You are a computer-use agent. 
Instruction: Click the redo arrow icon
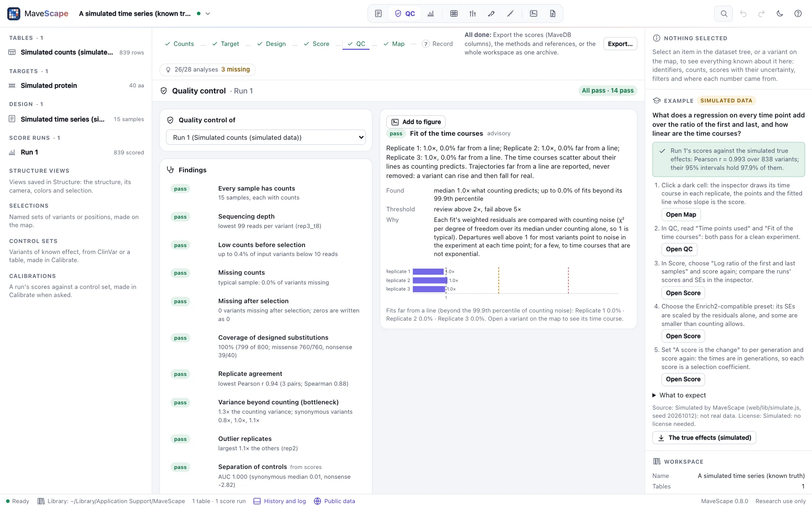761,13
